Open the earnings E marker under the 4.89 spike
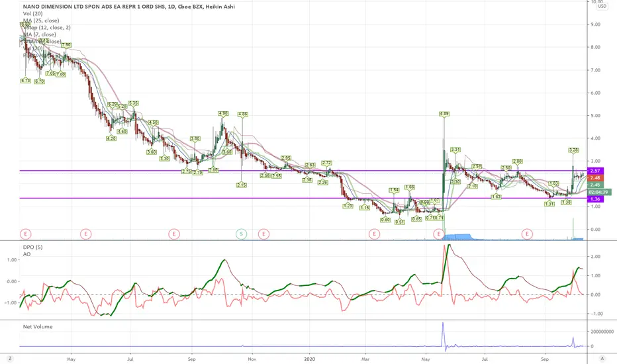617x364 pixels. pyautogui.click(x=439, y=234)
